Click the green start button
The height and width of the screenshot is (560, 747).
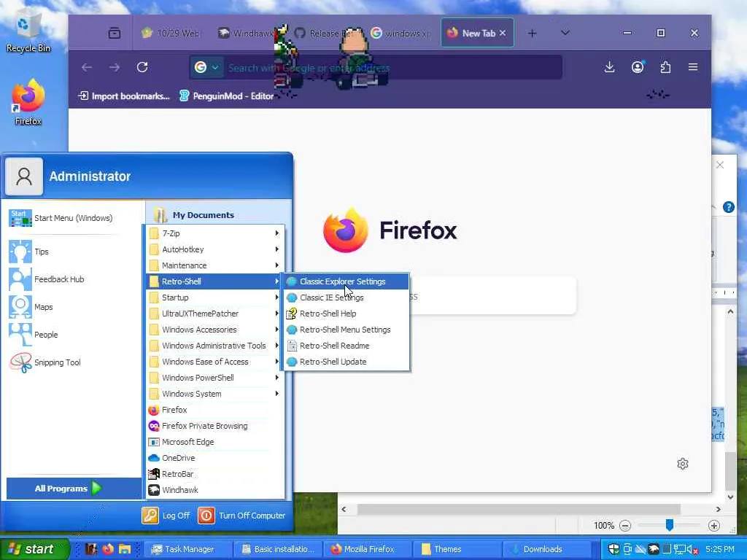[34, 549]
